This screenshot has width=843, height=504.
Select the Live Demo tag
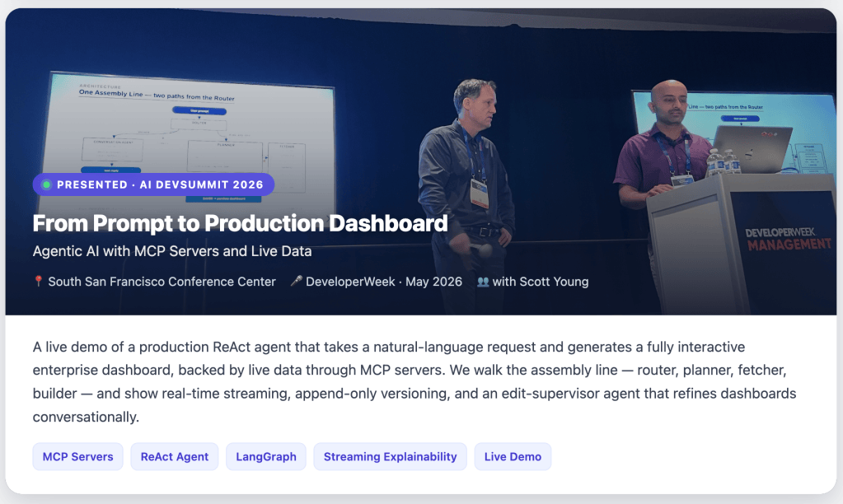pos(513,456)
